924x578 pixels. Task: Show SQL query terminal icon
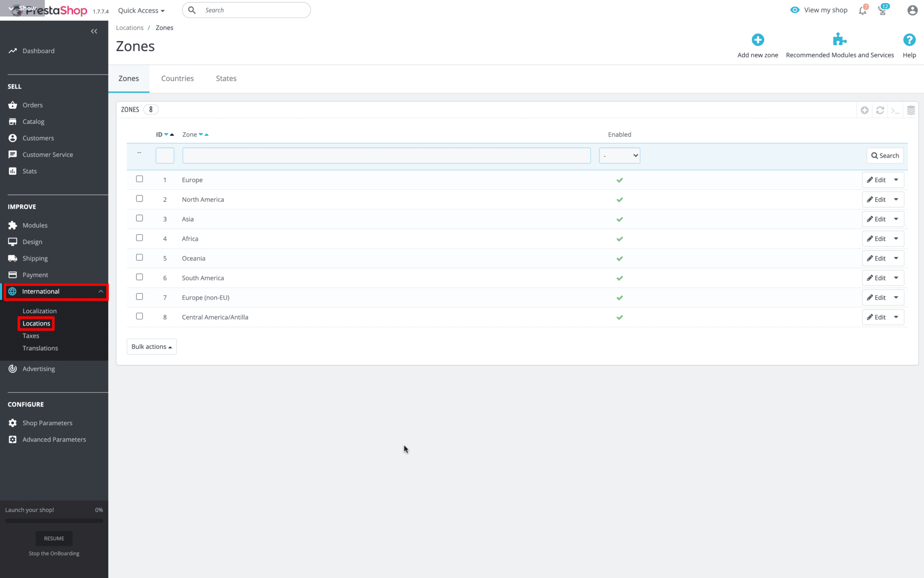click(x=895, y=110)
